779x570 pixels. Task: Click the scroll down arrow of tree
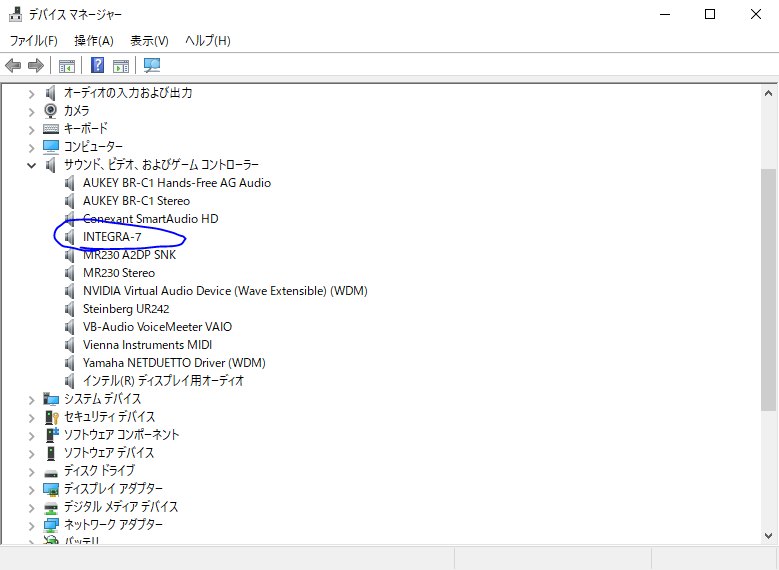(768, 536)
